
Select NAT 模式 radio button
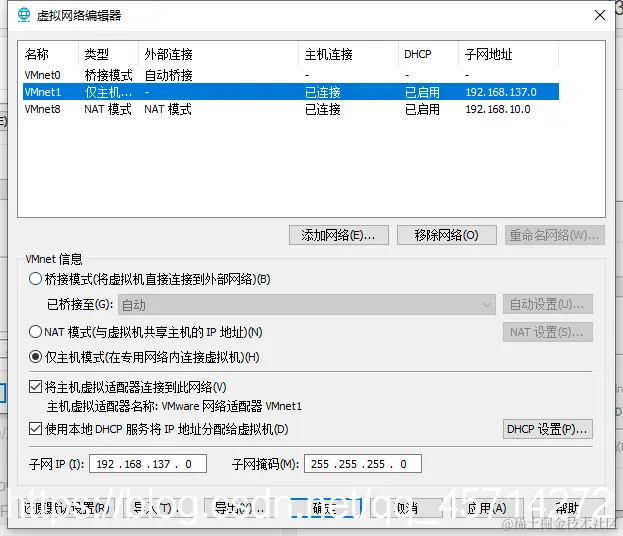[x=35, y=332]
